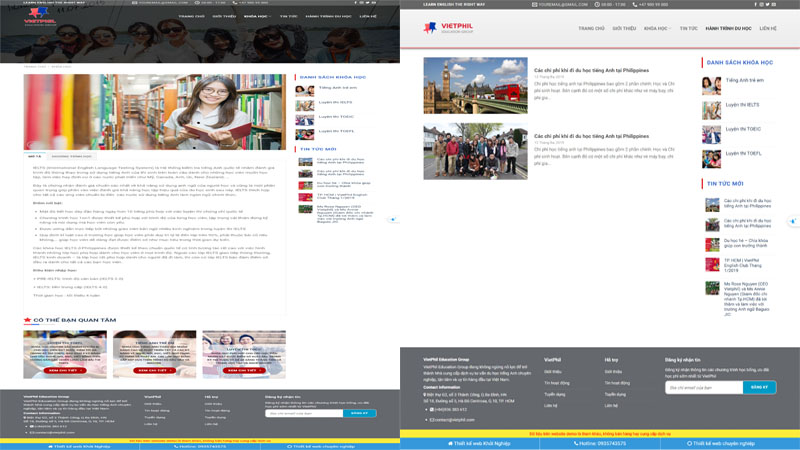Click library student banner image on course page
Image resolution: width=800 pixels, height=450 pixels.
pyautogui.click(x=155, y=112)
